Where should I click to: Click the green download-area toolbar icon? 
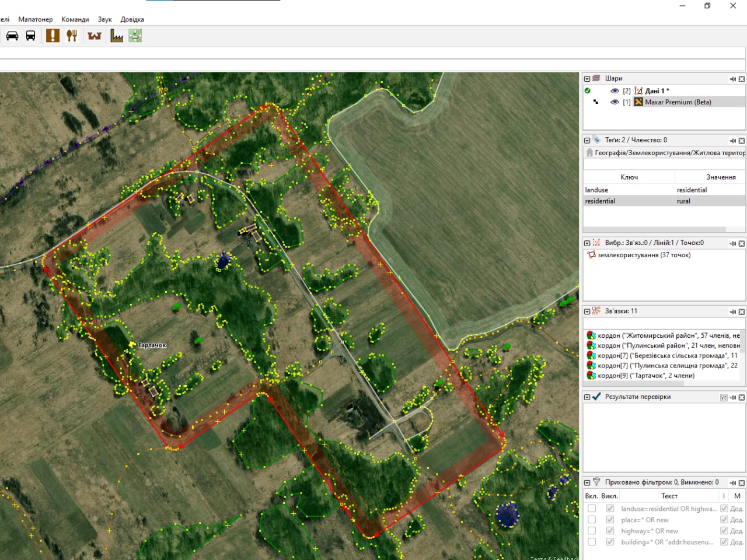pyautogui.click(x=135, y=36)
